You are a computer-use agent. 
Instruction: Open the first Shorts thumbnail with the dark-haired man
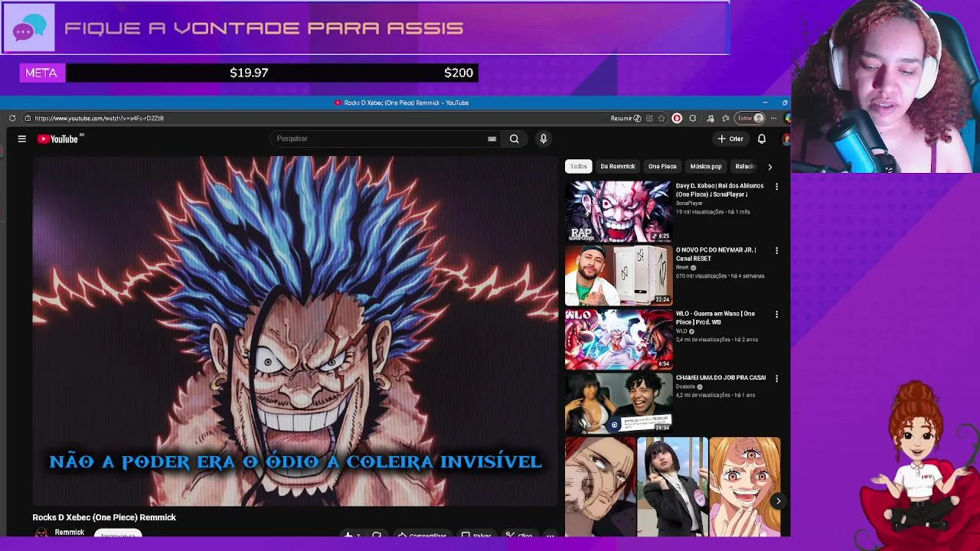click(x=600, y=487)
